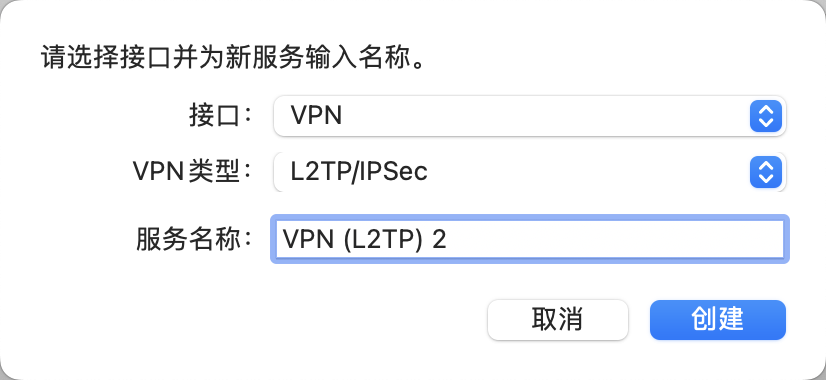The width and height of the screenshot is (826, 380).
Task: Click the 接口: label text
Action: (221, 116)
